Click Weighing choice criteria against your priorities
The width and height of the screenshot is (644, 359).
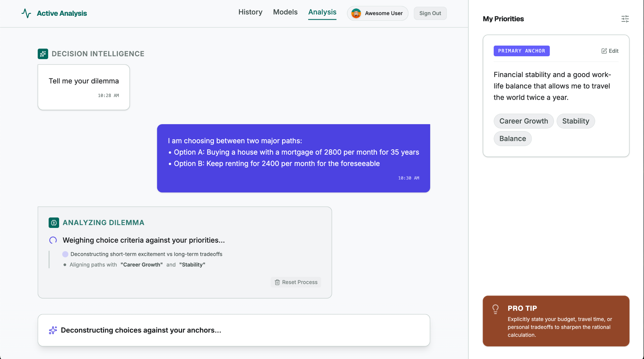pyautogui.click(x=144, y=240)
